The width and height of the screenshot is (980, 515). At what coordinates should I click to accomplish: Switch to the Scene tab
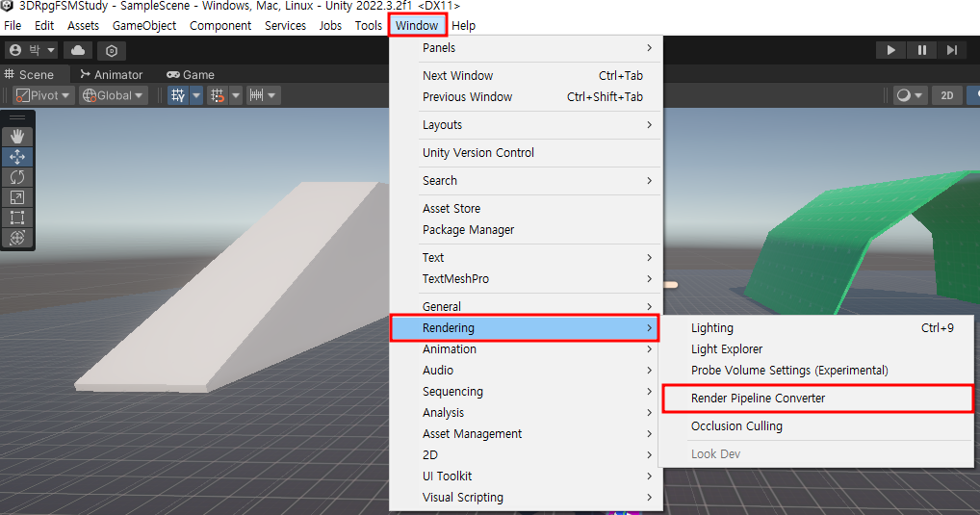pos(30,74)
